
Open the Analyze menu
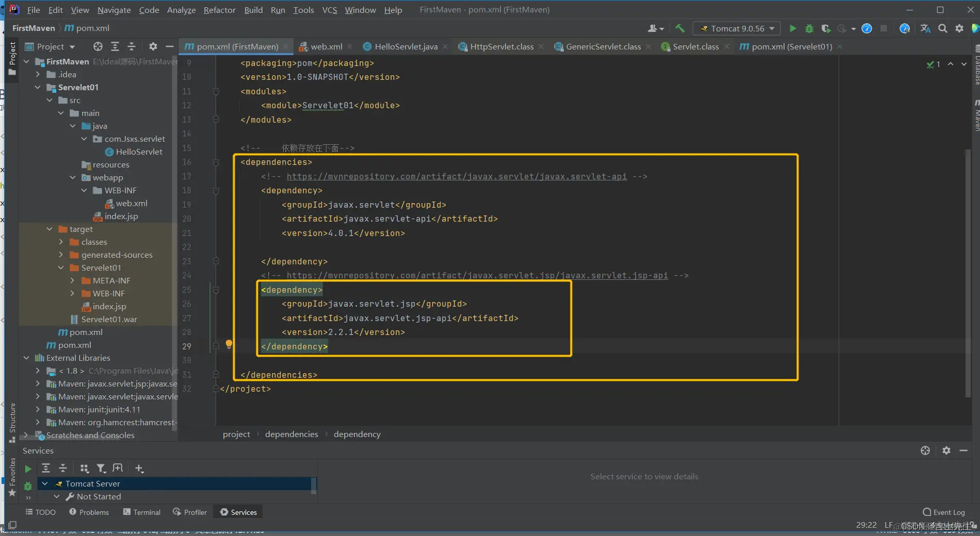[x=181, y=10]
